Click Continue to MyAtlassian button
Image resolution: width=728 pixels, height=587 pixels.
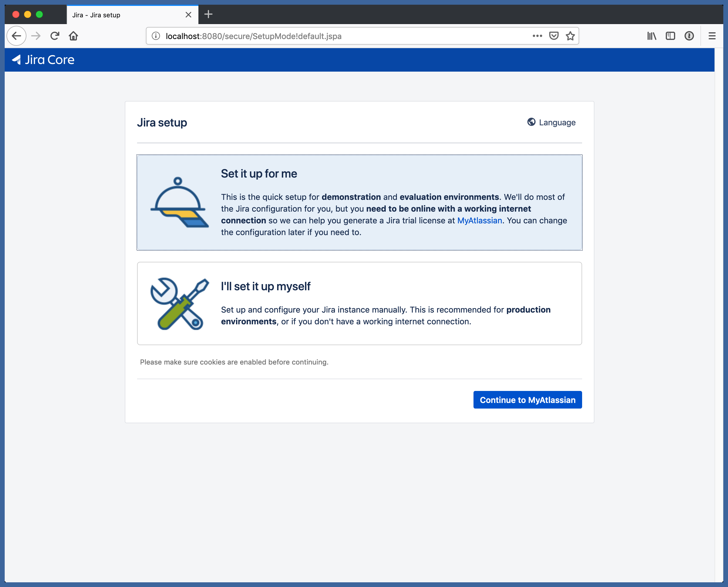(x=527, y=400)
